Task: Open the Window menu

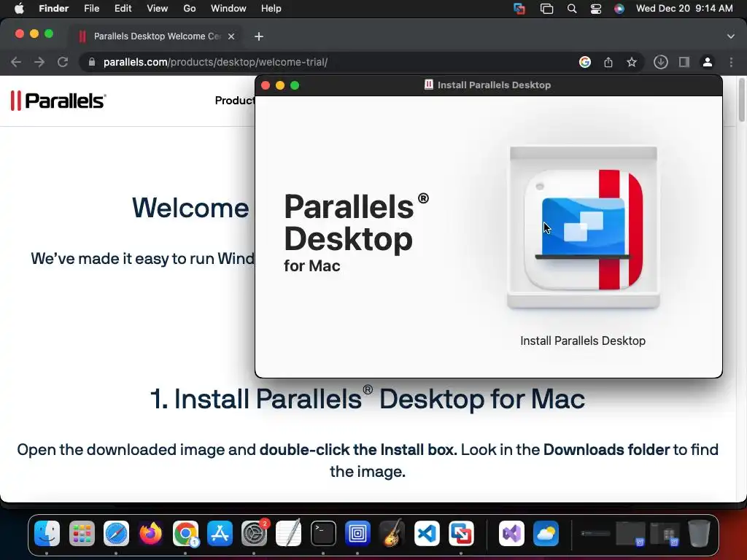Action: 228,9
